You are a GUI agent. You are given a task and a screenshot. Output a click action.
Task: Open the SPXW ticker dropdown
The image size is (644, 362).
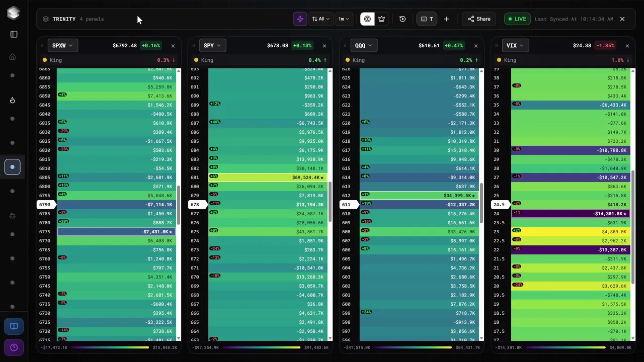point(62,45)
